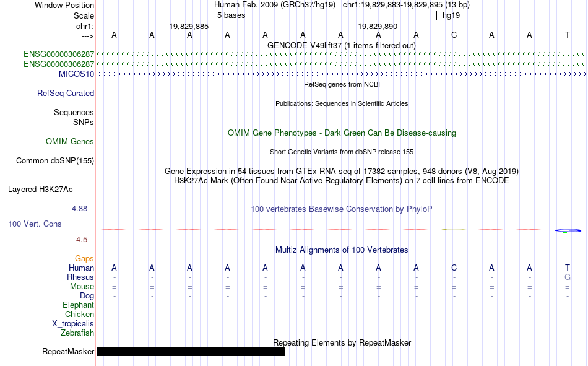Screen dimensions: 588x366
Task: Click the Human row T base in alignment
Action: 568,268
